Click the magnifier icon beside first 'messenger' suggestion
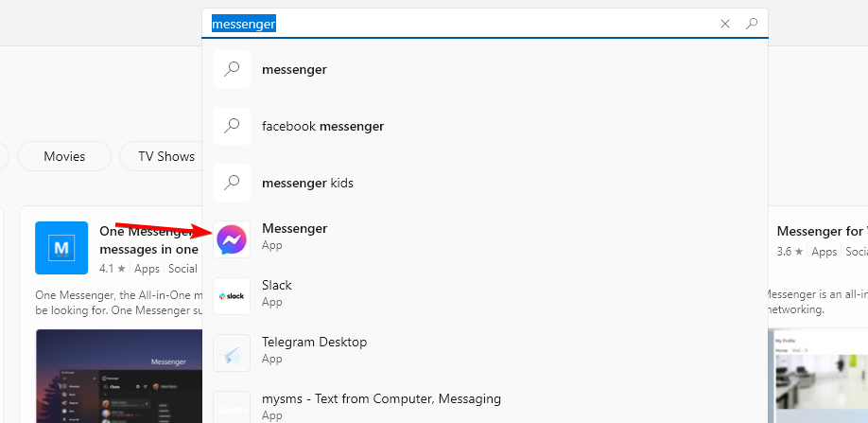 (x=232, y=69)
